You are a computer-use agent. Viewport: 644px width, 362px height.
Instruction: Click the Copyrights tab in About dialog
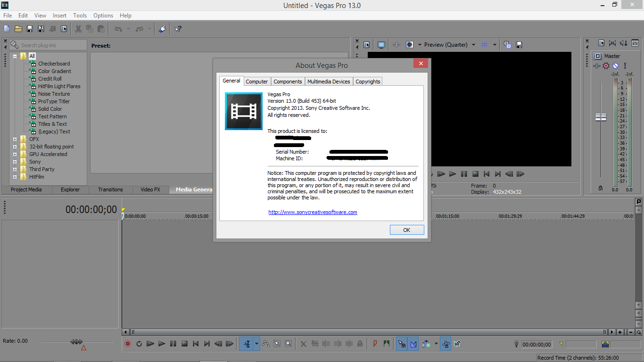(x=368, y=82)
